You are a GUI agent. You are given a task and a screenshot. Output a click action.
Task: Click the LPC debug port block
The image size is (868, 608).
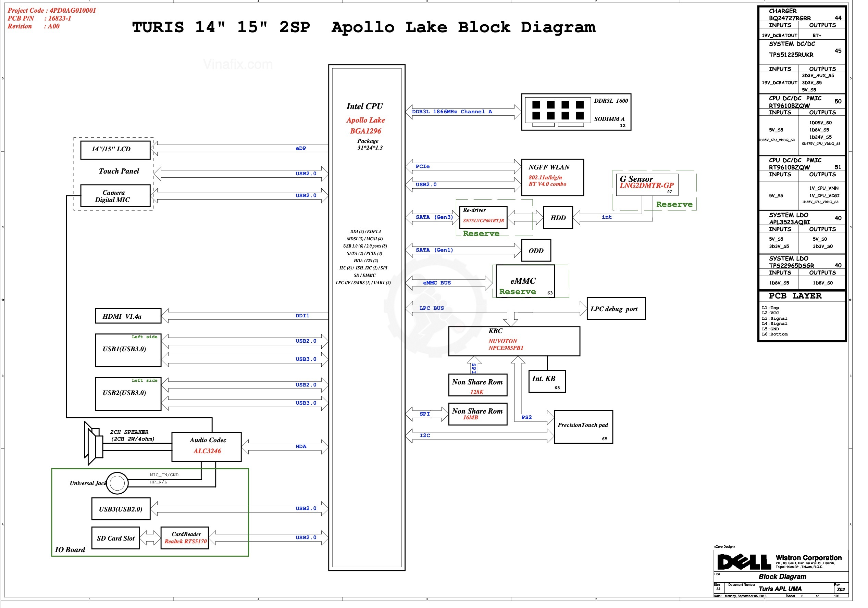(x=616, y=308)
